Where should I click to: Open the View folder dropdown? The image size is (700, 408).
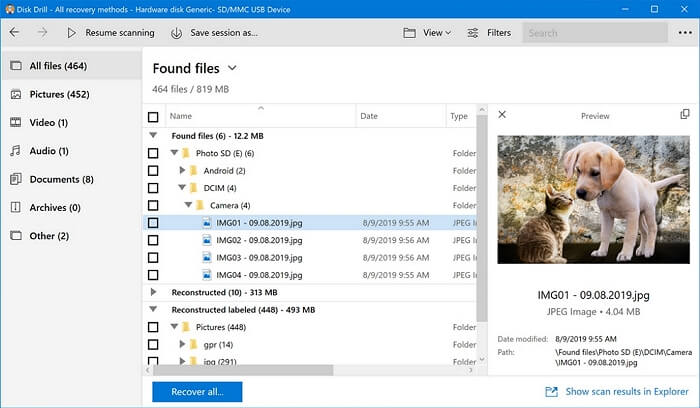pos(426,33)
